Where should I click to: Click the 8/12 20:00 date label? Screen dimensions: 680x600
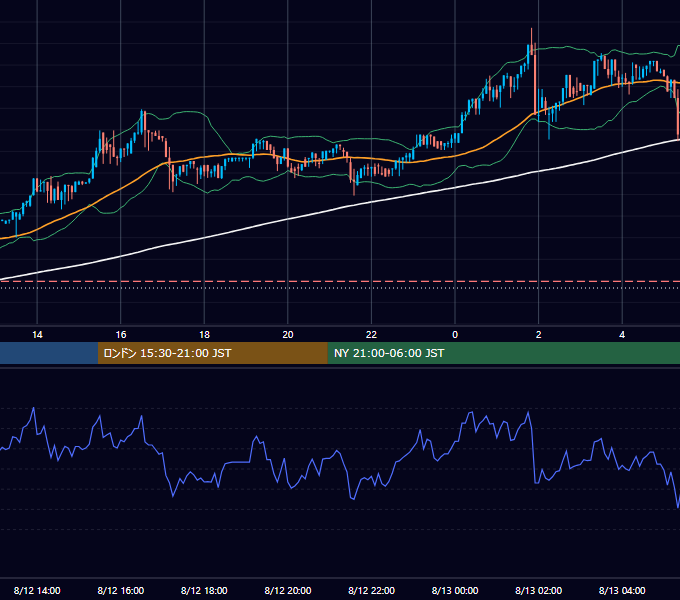(288, 590)
